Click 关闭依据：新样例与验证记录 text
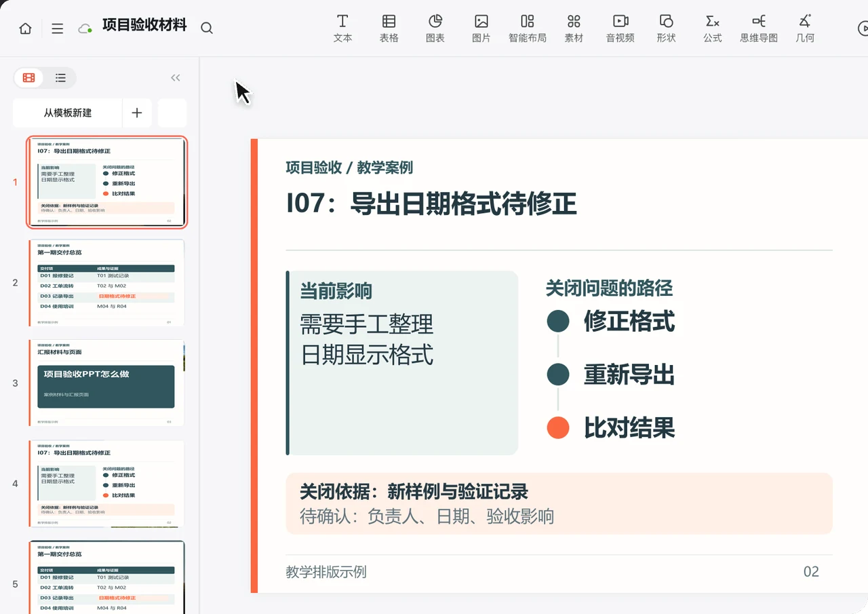 tap(414, 492)
